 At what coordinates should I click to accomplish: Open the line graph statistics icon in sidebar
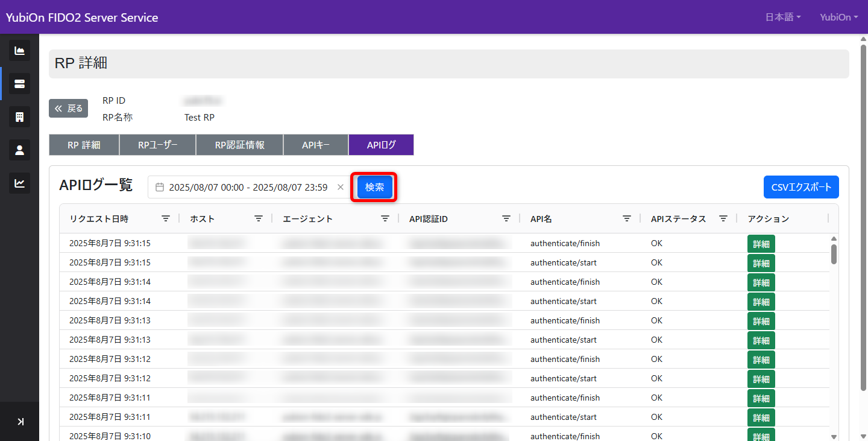point(19,183)
